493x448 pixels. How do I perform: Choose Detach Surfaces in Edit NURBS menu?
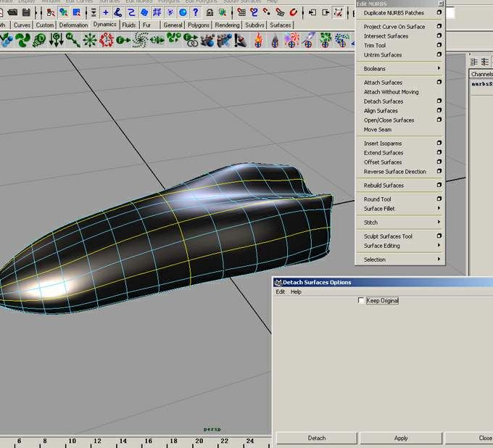pyautogui.click(x=384, y=101)
